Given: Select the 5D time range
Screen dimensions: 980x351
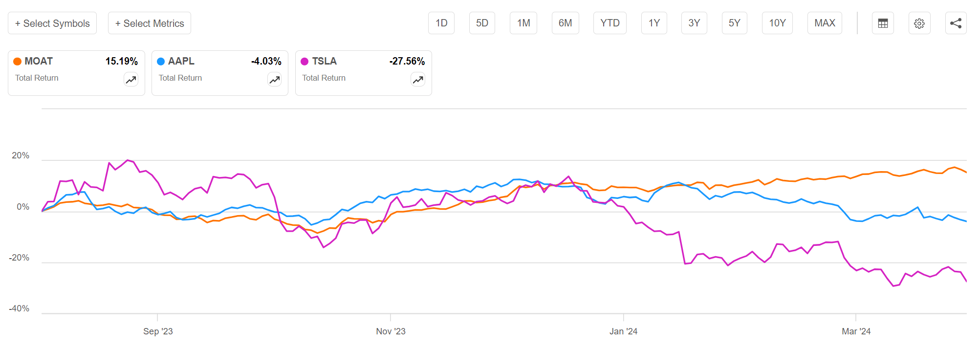Looking at the screenshot, I should 482,23.
